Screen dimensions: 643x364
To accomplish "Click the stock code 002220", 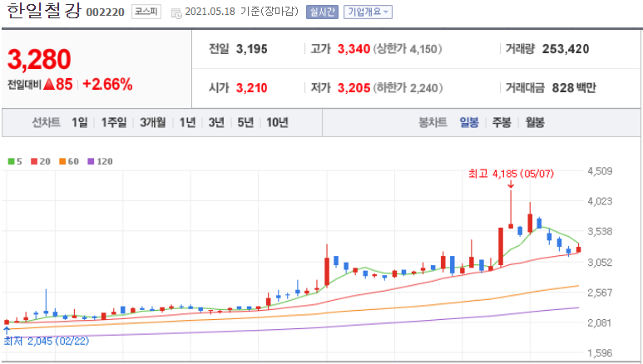I will click(106, 12).
